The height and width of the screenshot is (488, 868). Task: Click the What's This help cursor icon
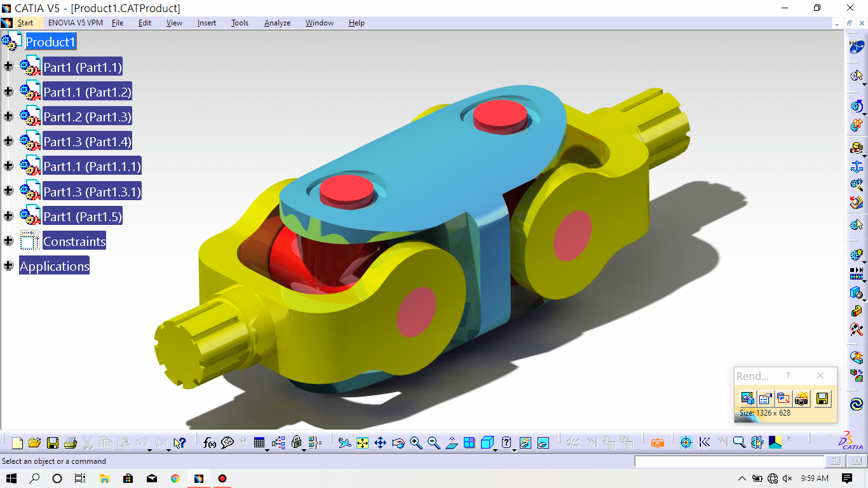[179, 443]
